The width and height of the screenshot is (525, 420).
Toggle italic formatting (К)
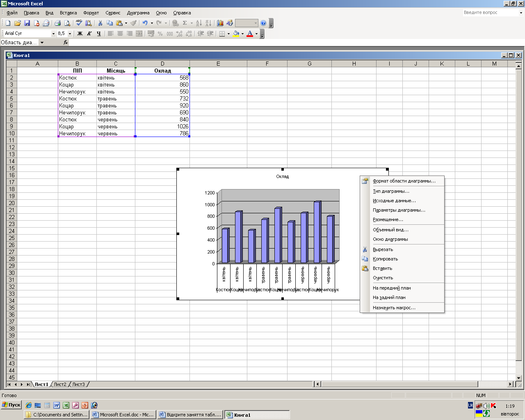coord(89,34)
